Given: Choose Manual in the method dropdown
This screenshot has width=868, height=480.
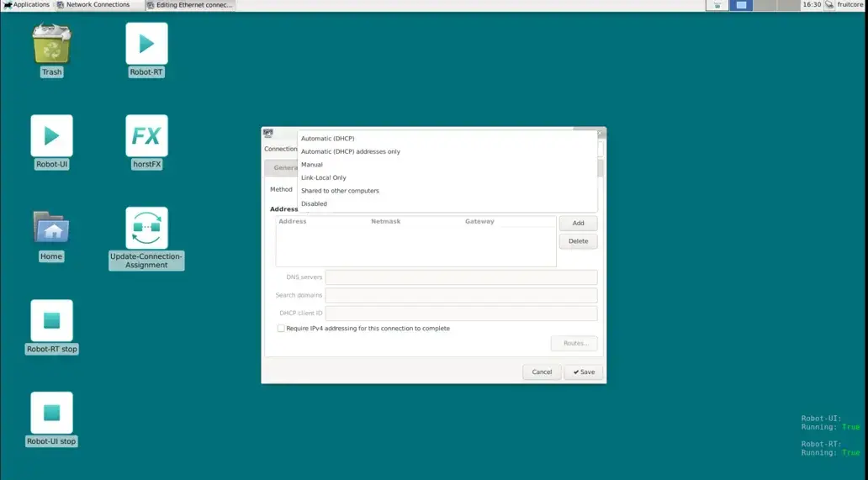Looking at the screenshot, I should click(x=312, y=165).
